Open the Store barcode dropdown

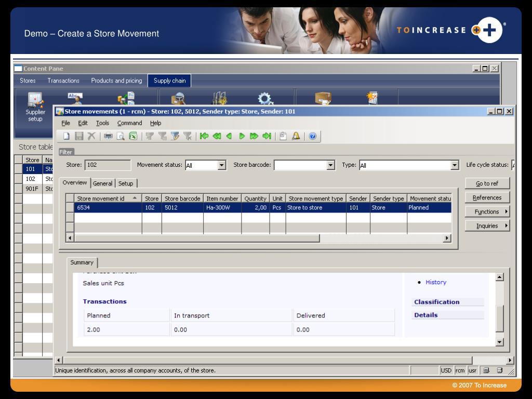click(330, 165)
